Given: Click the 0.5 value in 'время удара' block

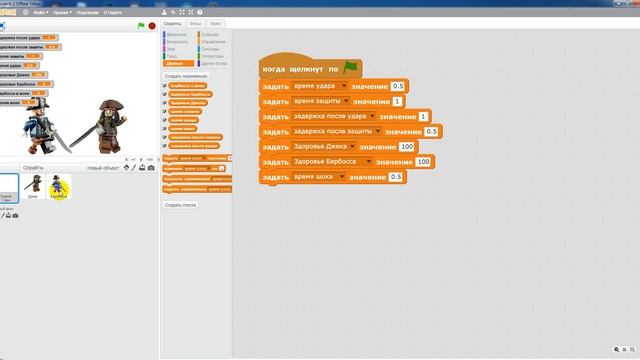Looking at the screenshot, I should pos(398,86).
